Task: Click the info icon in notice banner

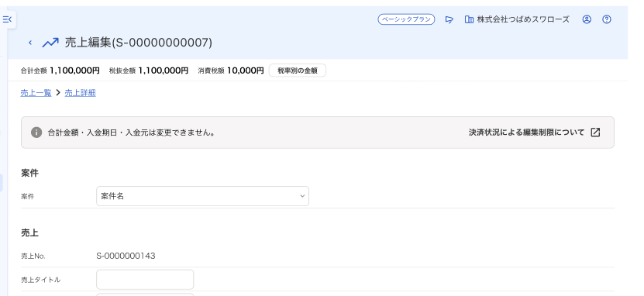Action: click(36, 133)
